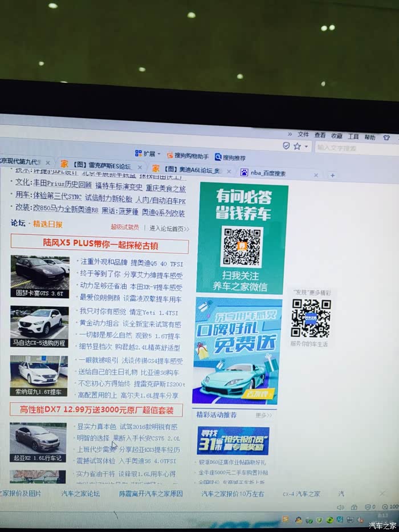Open the 帮助 menu
The height and width of the screenshot is (532, 399).
[370, 137]
